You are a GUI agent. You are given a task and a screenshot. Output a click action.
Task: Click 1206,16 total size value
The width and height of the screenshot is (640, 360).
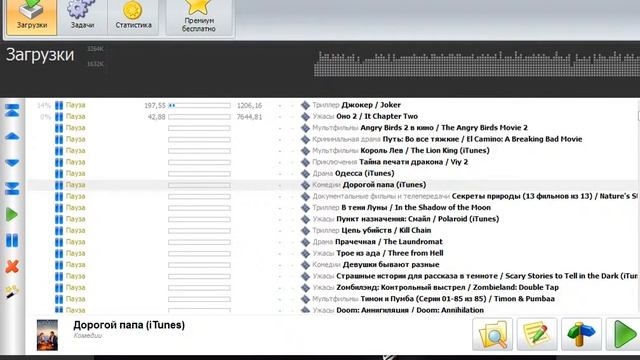[249, 105]
